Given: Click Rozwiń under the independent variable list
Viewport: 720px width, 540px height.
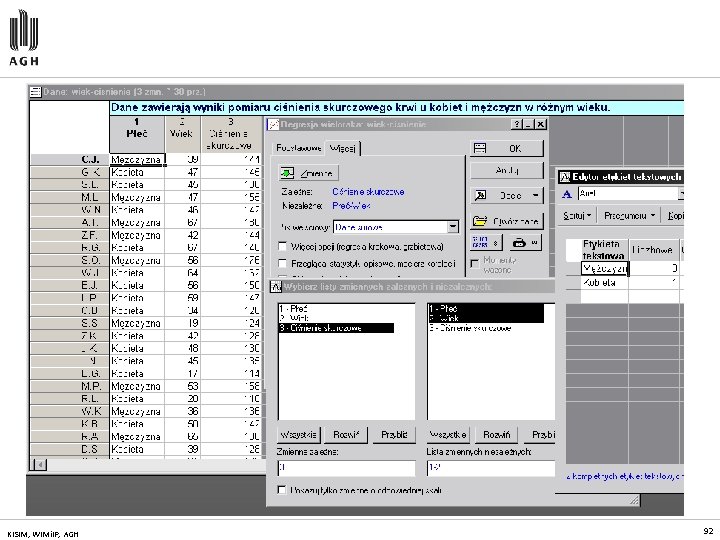Looking at the screenshot, I should pyautogui.click(x=496, y=434).
